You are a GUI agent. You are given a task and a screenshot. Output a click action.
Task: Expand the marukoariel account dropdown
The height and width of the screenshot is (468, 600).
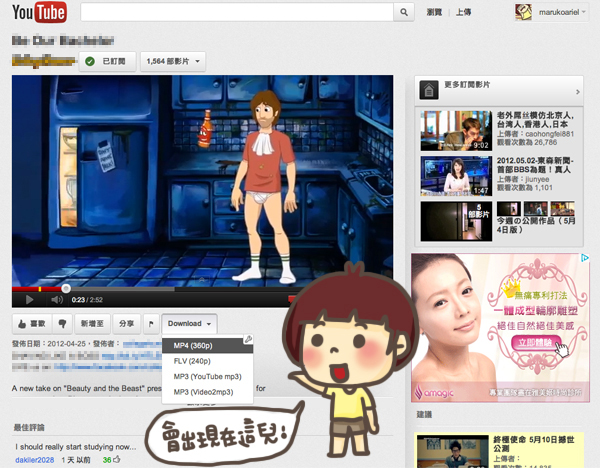(584, 12)
